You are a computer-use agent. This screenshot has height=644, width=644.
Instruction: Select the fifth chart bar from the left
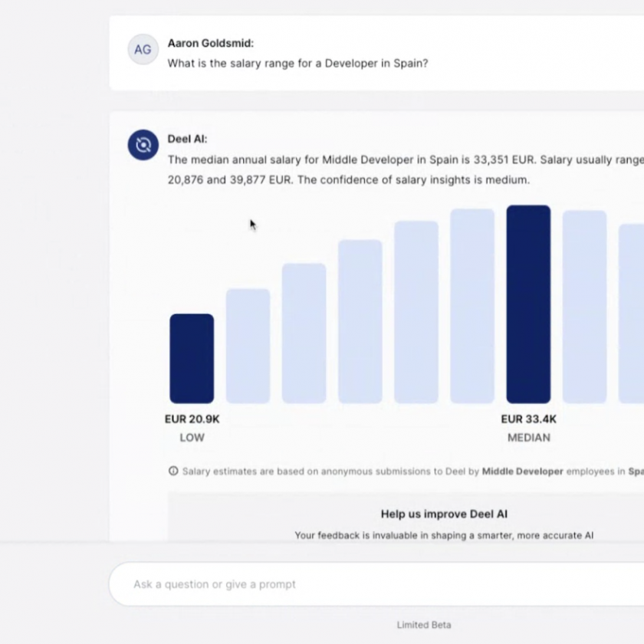pyautogui.click(x=416, y=312)
